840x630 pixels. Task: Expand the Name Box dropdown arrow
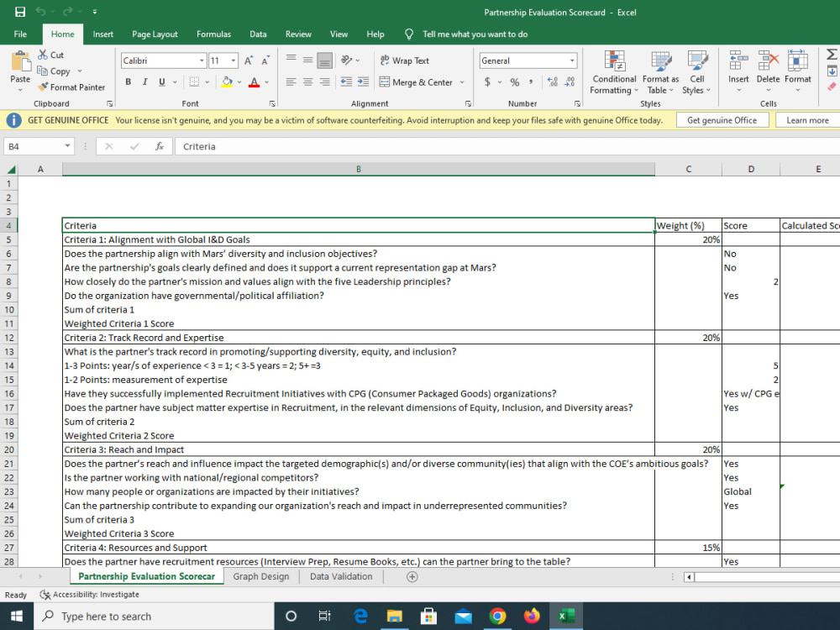click(x=67, y=145)
